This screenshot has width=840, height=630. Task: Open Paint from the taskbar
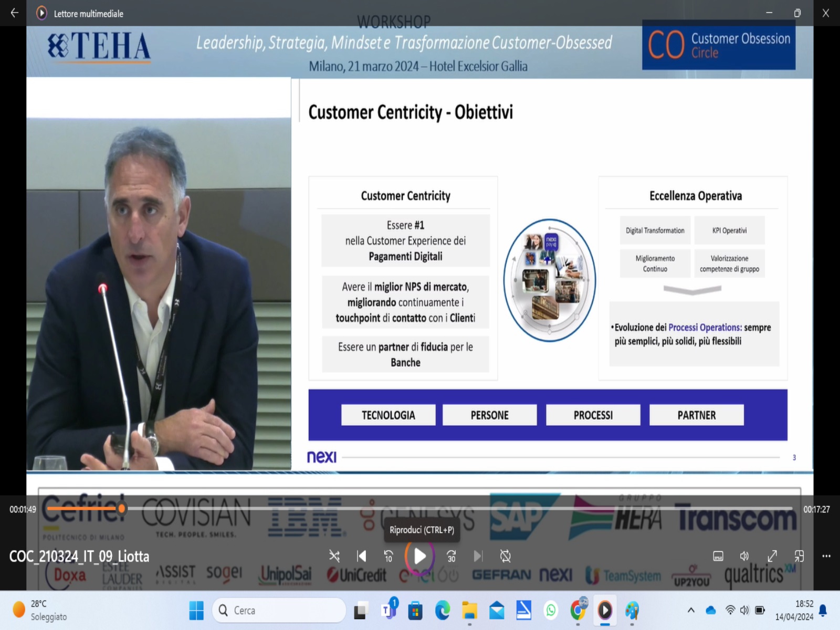632,610
